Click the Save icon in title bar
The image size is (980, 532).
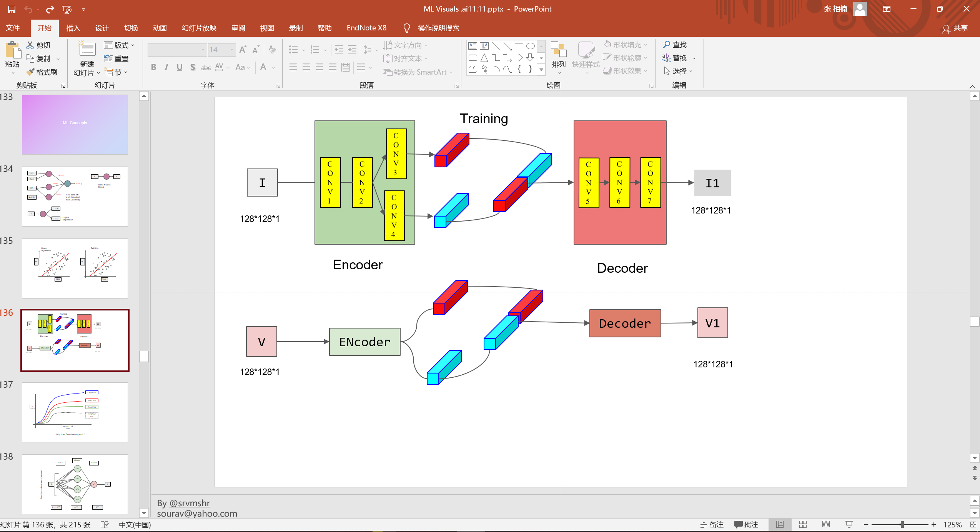tap(12, 9)
